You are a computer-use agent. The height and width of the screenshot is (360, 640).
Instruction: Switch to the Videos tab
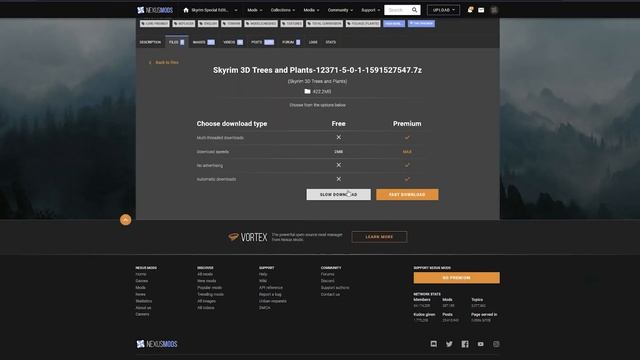[233, 42]
